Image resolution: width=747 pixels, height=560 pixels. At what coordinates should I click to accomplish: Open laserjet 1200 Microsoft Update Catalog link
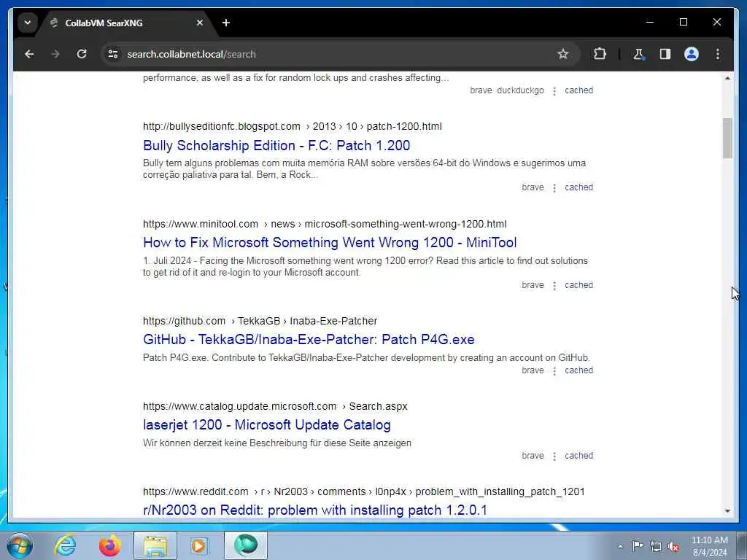[267, 425]
